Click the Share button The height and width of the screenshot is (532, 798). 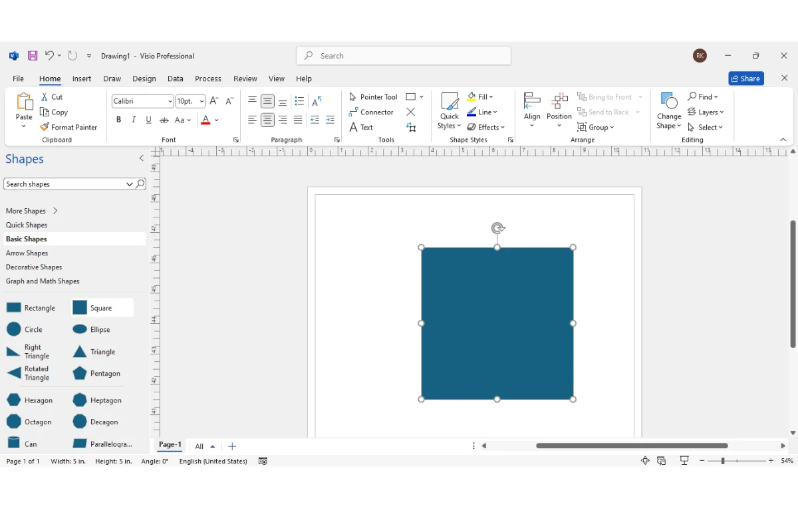(x=745, y=78)
